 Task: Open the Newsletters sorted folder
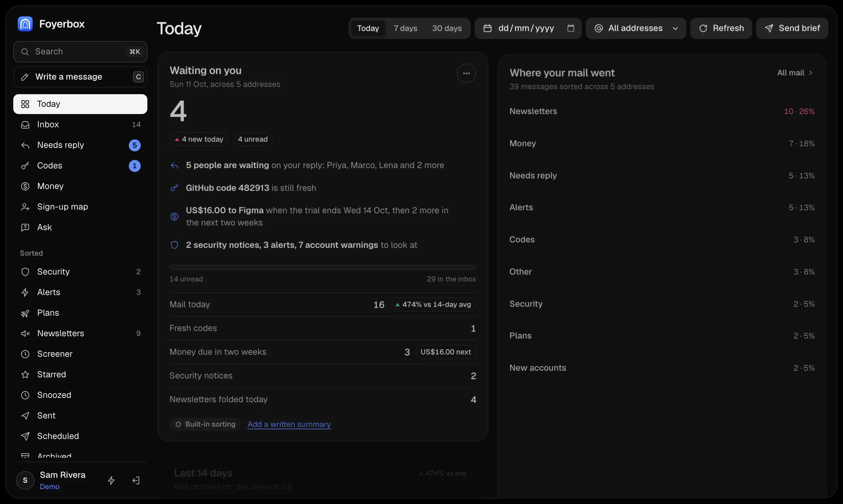point(80,333)
